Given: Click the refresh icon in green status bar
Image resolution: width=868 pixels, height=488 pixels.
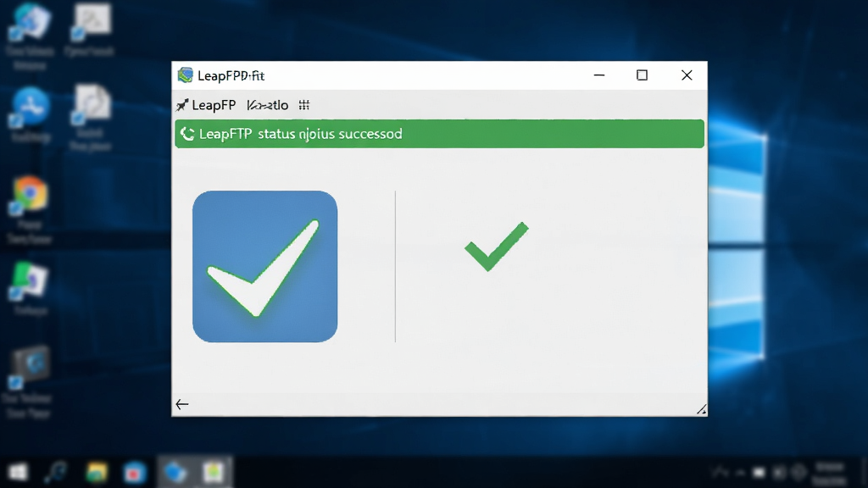Looking at the screenshot, I should pos(187,134).
